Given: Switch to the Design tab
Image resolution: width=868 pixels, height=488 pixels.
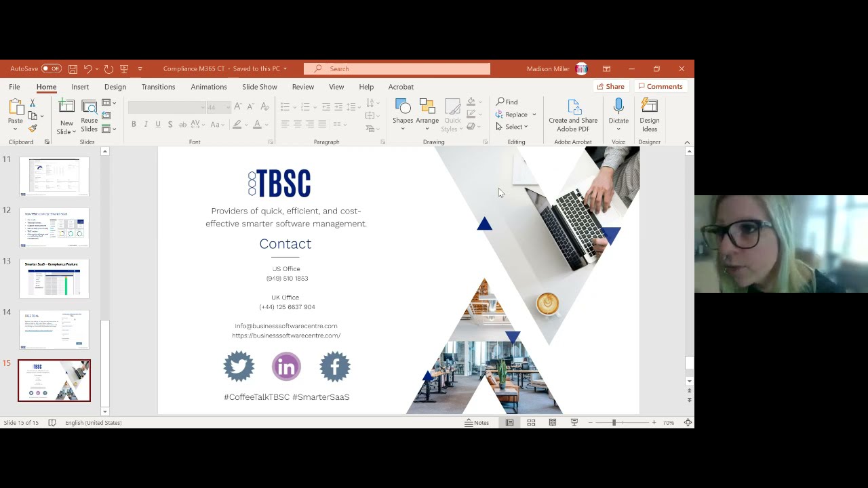Looking at the screenshot, I should point(115,87).
